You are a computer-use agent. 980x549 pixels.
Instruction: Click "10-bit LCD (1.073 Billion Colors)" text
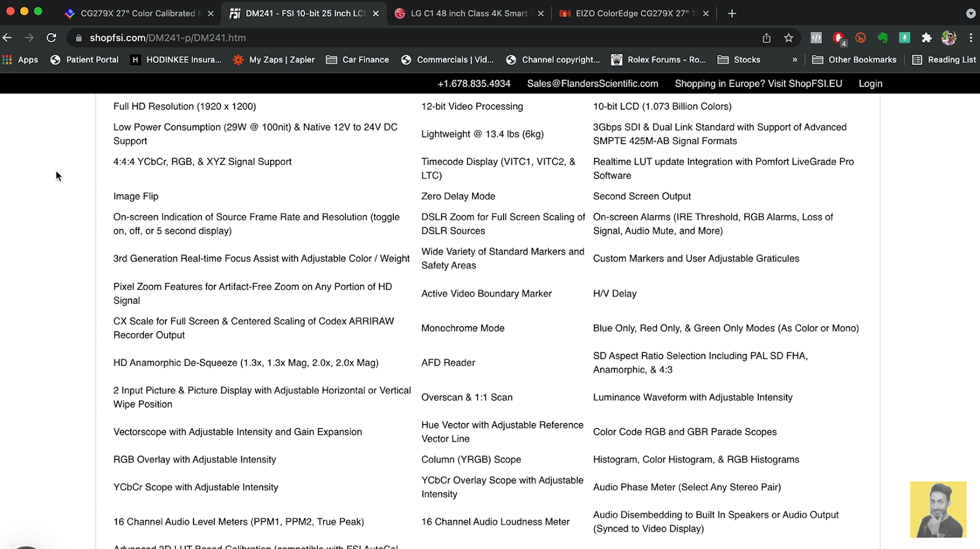662,107
